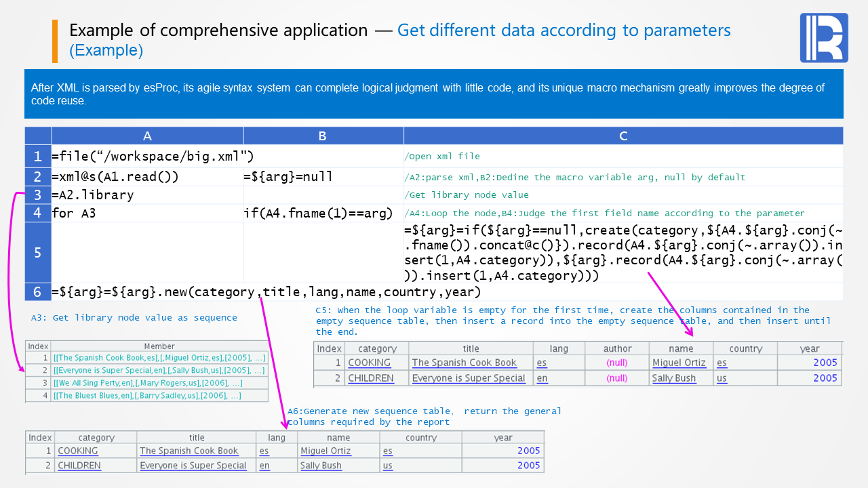Click the "/Open xml file" comment cell
868x488 pixels.
[x=623, y=157]
